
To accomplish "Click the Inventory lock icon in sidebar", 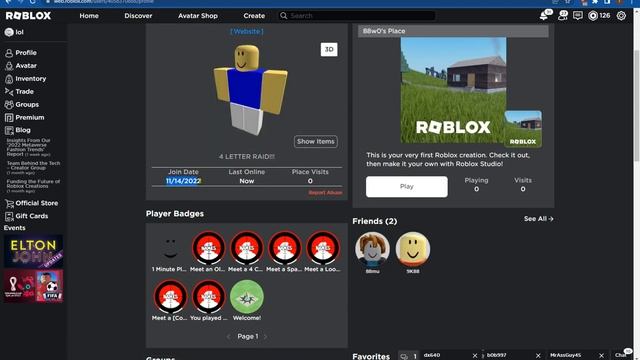I will coord(9,79).
